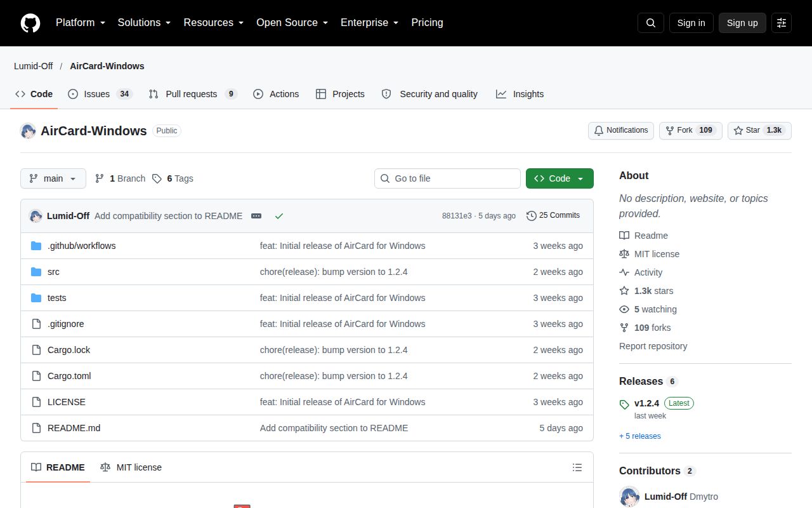Screen dimensions: 812x508
Task: Open the GitHub homepage logo
Action: (30, 23)
